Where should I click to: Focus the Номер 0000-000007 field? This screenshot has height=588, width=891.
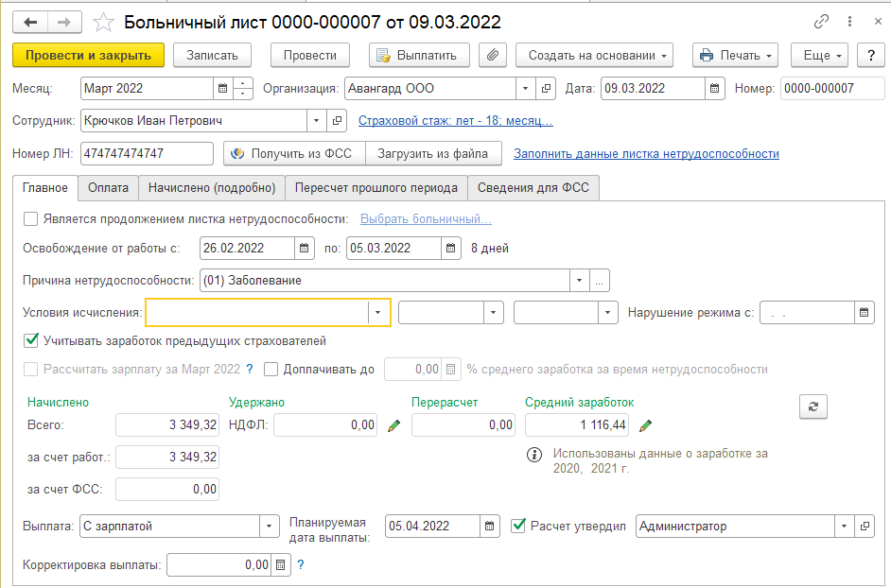click(x=832, y=89)
